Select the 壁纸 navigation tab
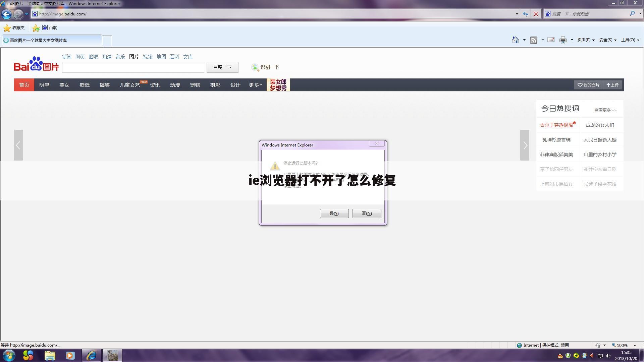The image size is (644, 362). pyautogui.click(x=85, y=85)
